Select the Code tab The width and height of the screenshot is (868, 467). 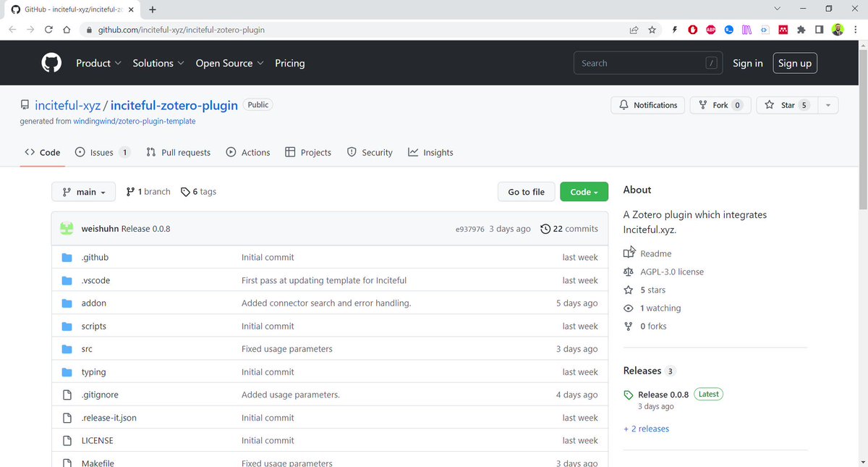[x=43, y=152]
